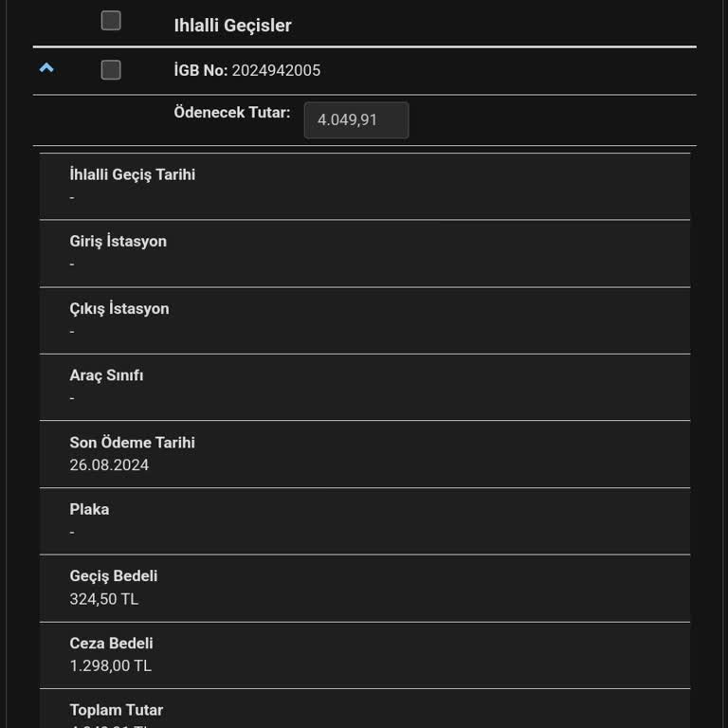Tick the Ihlalli Geçisler header checkbox
This screenshot has width=728, height=728.
pyautogui.click(x=111, y=20)
